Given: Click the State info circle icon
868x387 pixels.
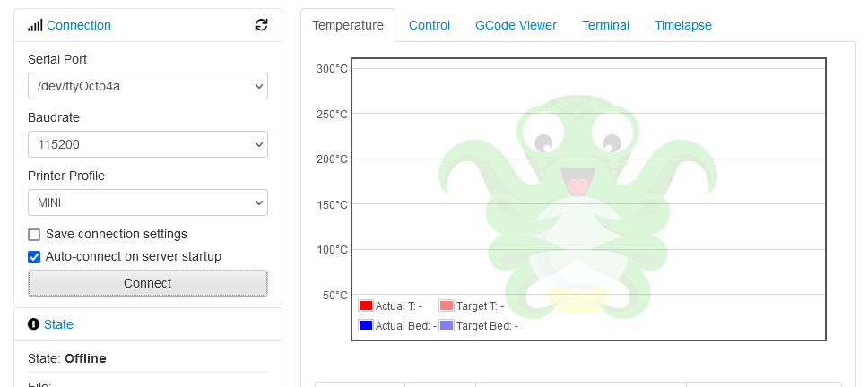Looking at the screenshot, I should pyautogui.click(x=34, y=324).
